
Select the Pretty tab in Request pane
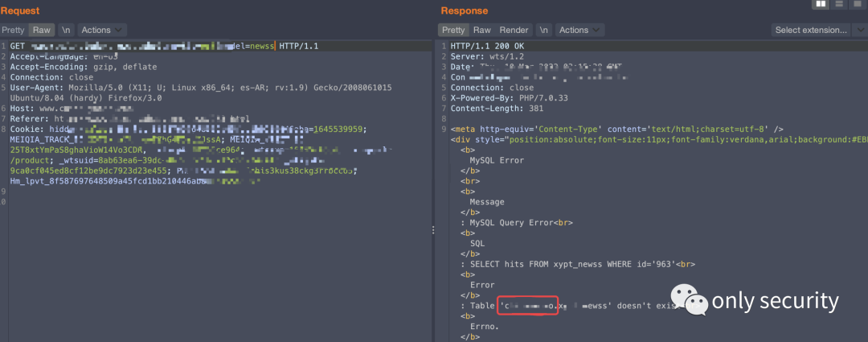(x=13, y=30)
